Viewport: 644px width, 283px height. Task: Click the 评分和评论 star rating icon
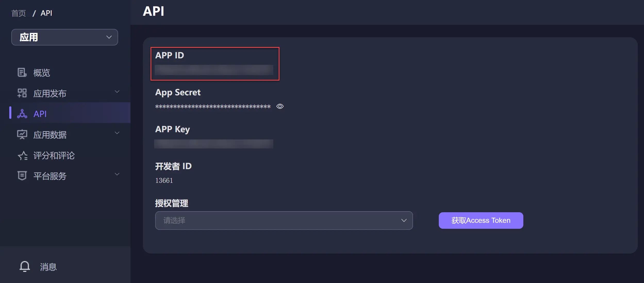click(22, 155)
